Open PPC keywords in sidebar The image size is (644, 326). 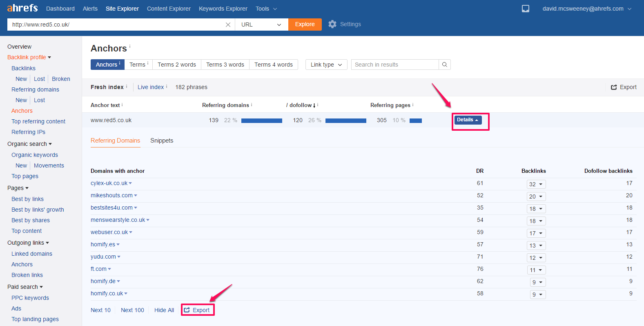30,298
